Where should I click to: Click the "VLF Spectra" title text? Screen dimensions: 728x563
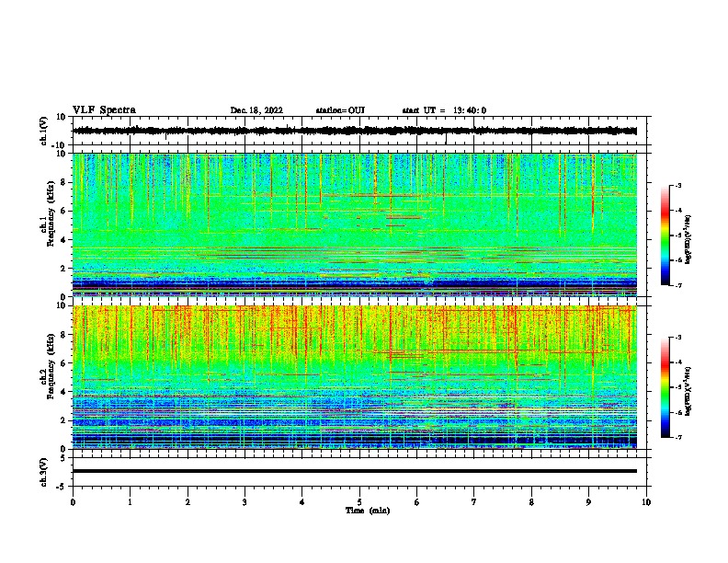click(x=104, y=110)
